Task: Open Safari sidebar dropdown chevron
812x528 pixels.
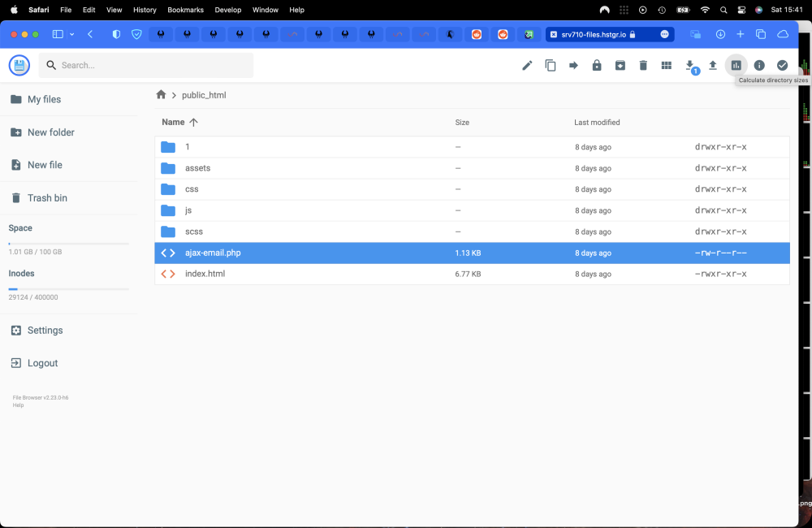Action: tap(72, 34)
